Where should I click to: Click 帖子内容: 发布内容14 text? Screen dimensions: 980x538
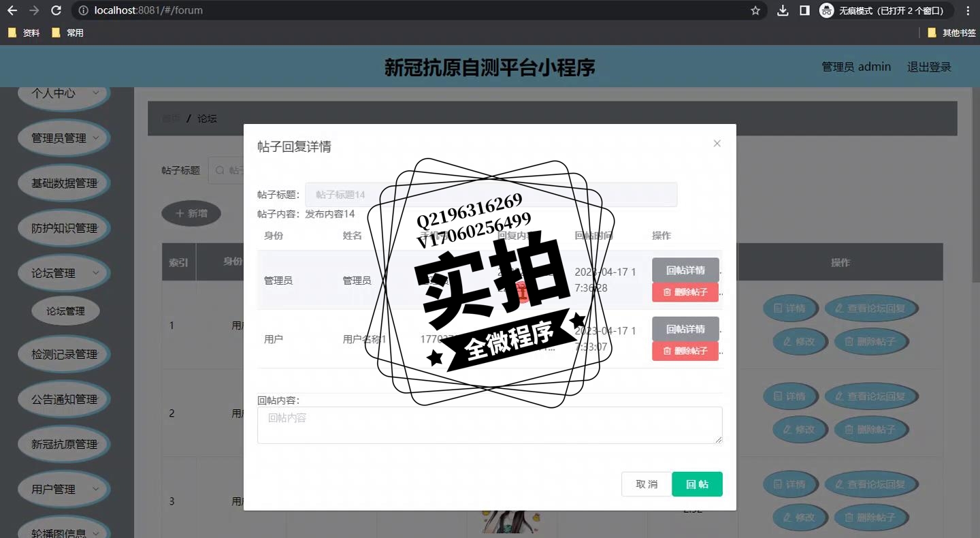[x=306, y=214]
